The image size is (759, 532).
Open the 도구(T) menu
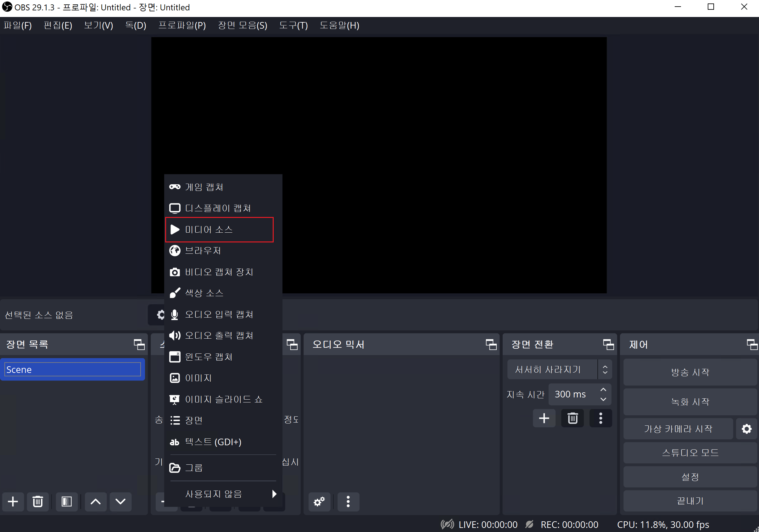point(293,25)
